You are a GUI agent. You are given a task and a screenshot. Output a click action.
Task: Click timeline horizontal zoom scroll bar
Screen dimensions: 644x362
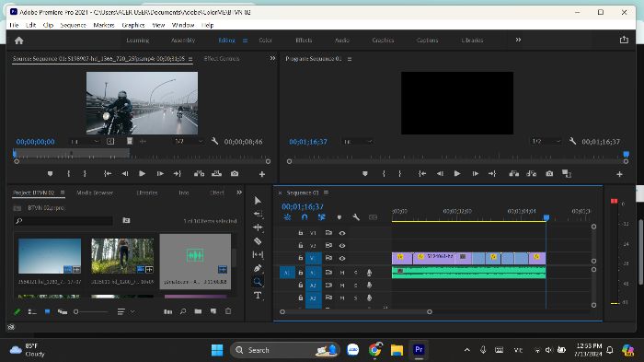(356, 312)
